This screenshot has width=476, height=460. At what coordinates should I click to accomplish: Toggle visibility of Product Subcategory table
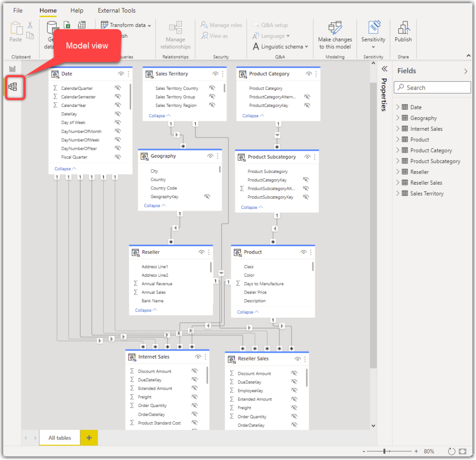(x=308, y=157)
